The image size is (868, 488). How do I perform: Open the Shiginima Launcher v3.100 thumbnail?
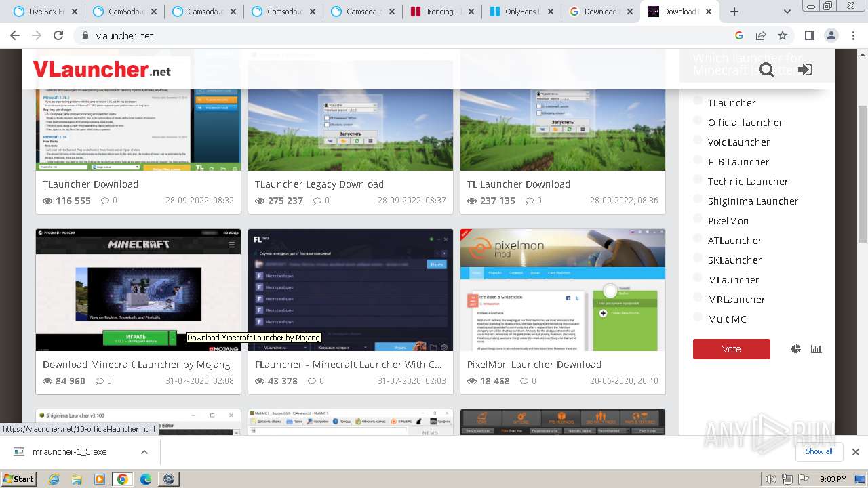pos(138,422)
